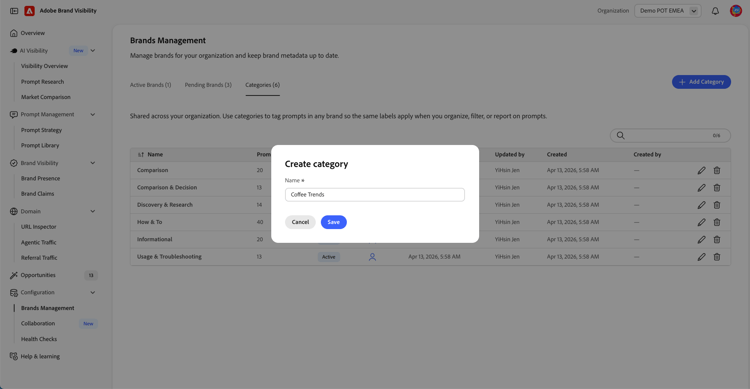
Task: Click the Prompt Management chat icon
Action: coord(13,114)
